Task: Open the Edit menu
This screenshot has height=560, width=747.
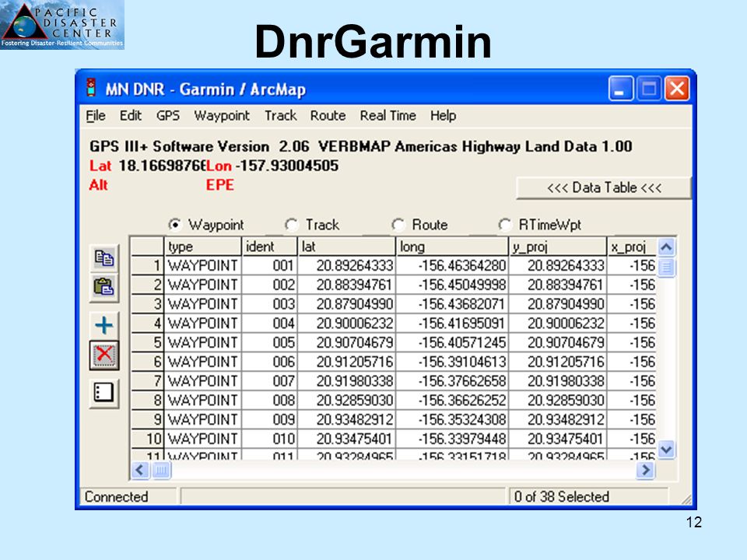Action: coord(131,116)
